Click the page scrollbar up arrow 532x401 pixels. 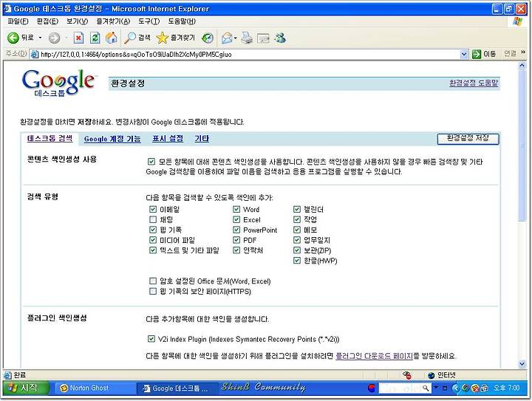pos(522,66)
